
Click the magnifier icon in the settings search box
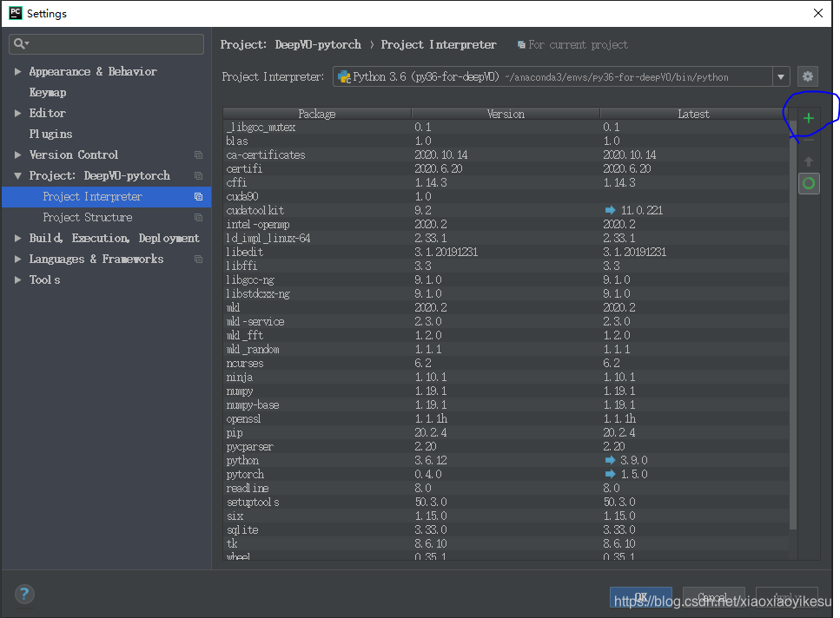click(19, 43)
